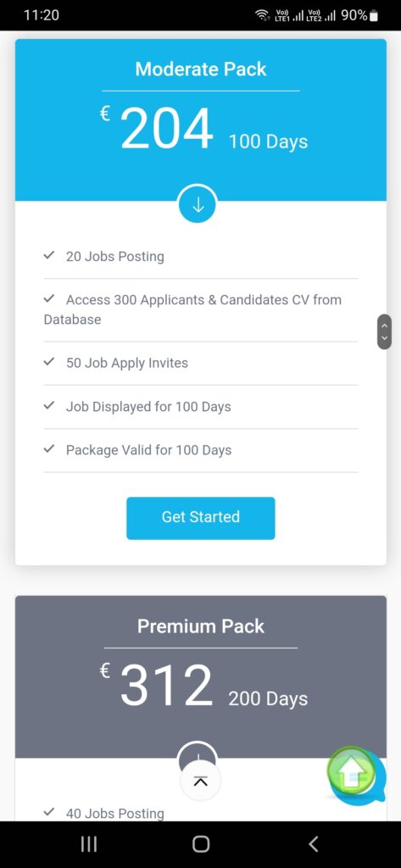
Task: Click the Get Started button
Action: click(x=200, y=518)
